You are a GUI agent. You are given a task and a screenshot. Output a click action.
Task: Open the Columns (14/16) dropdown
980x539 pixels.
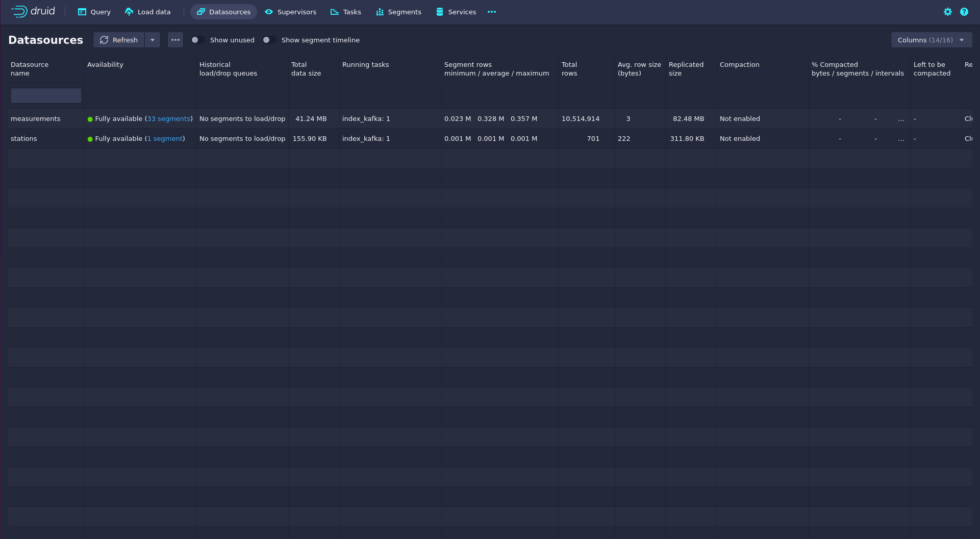point(931,40)
